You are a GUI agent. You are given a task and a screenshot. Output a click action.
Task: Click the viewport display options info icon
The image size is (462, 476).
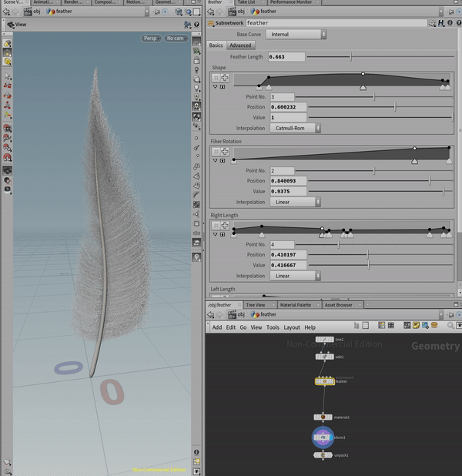(x=196, y=452)
